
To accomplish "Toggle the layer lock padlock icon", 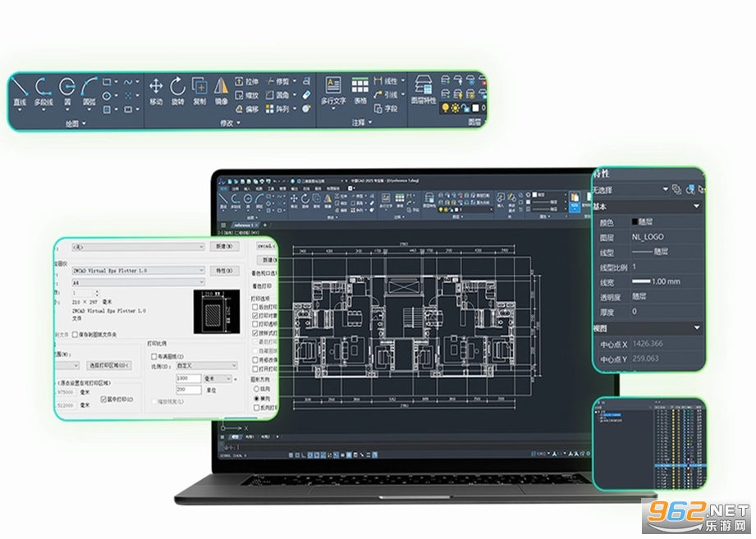I will coord(465,108).
